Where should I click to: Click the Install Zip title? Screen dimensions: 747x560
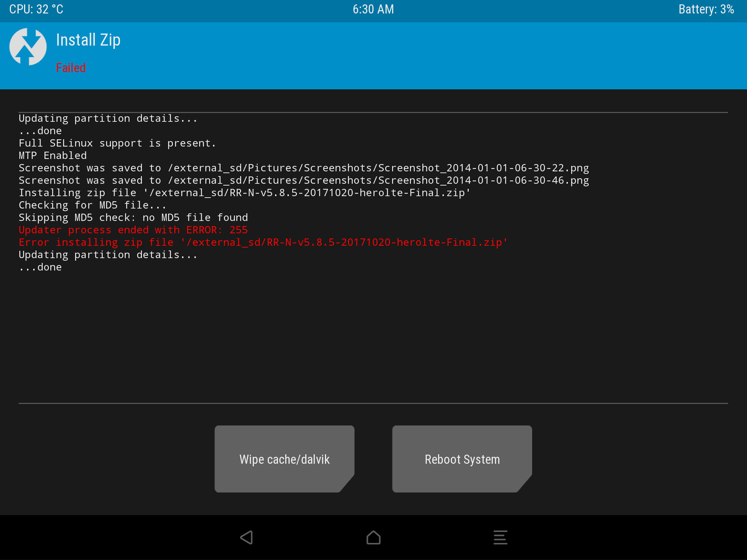point(88,40)
